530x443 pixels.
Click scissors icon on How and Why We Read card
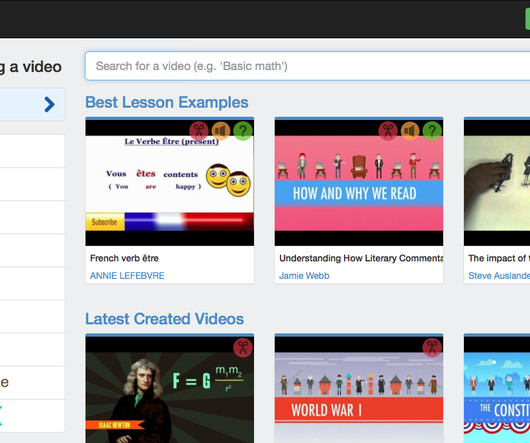[x=388, y=131]
